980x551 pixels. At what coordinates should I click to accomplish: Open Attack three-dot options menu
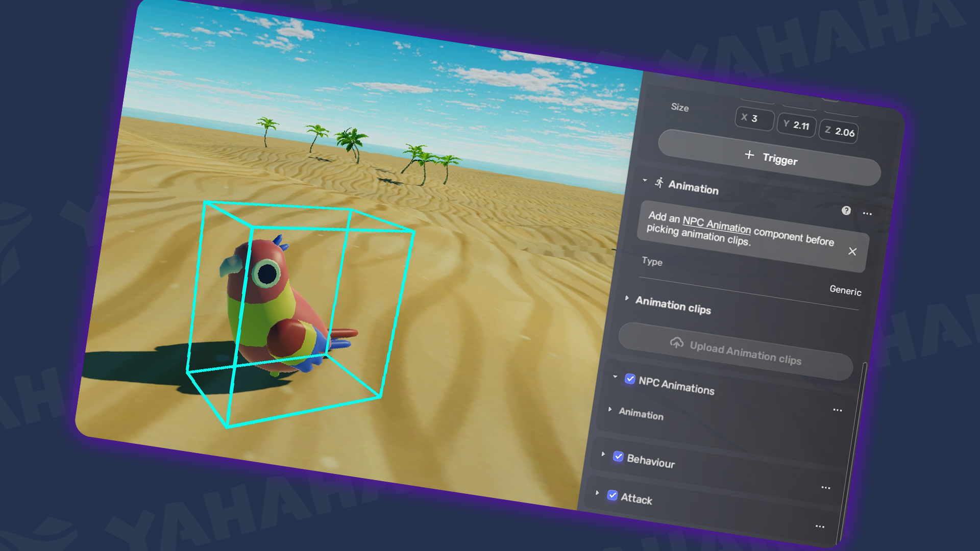point(820,527)
